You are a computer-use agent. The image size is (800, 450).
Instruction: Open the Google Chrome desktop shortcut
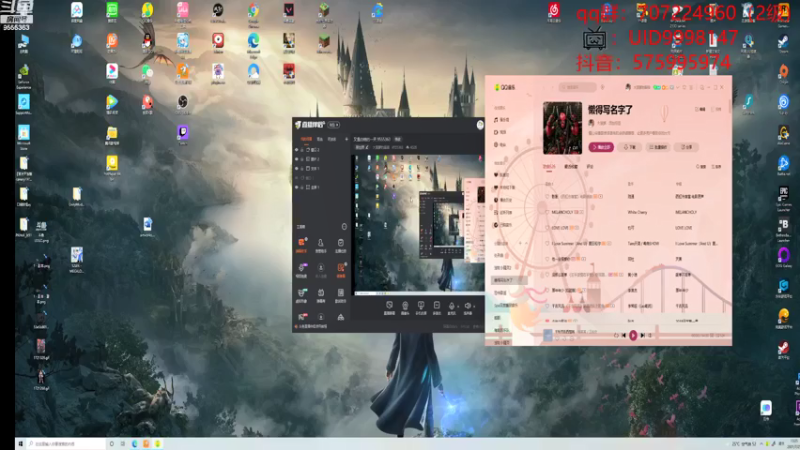(254, 13)
